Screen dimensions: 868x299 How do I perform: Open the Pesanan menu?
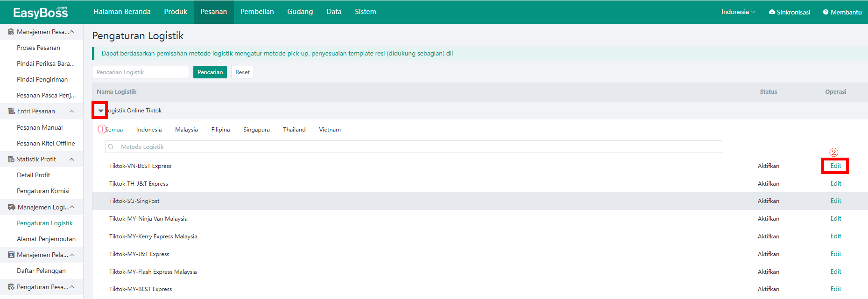[x=214, y=12]
